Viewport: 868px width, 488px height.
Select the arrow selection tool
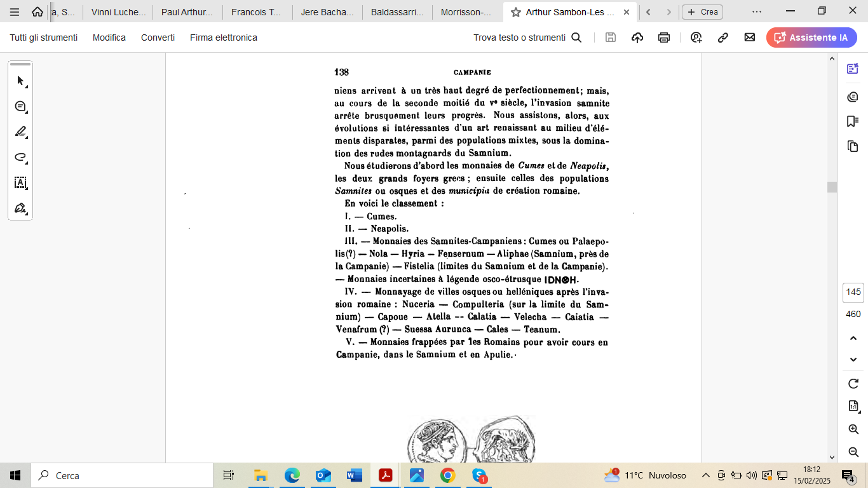20,81
